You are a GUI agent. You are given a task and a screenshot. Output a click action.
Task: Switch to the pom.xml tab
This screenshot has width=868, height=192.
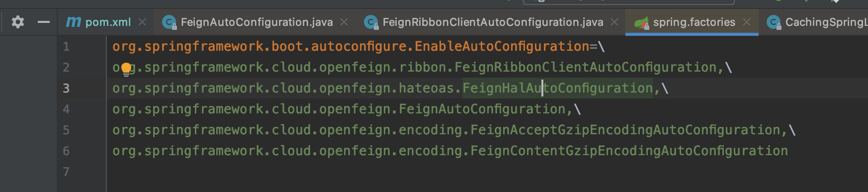click(x=108, y=22)
